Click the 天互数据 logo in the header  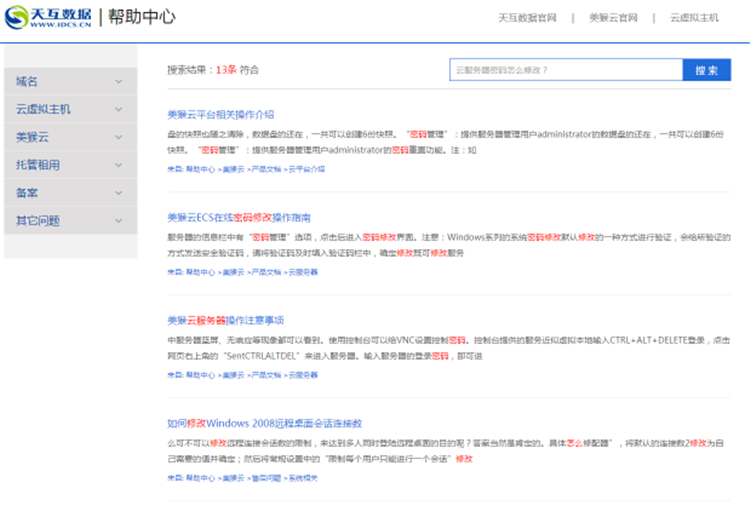[48, 17]
